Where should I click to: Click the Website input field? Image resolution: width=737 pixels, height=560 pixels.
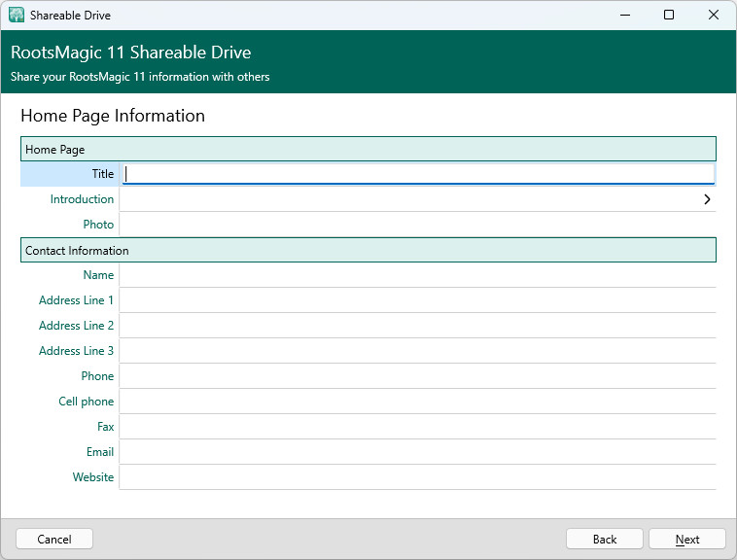pyautogui.click(x=418, y=477)
